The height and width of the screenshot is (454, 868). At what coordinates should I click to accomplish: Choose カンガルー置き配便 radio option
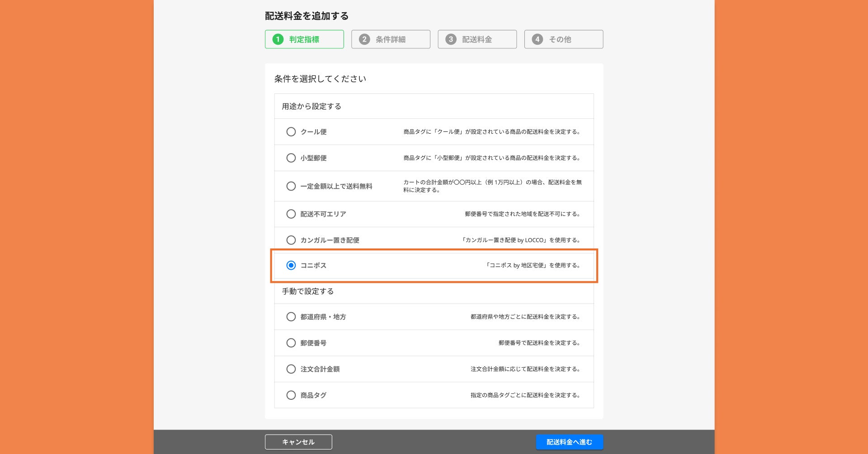291,240
